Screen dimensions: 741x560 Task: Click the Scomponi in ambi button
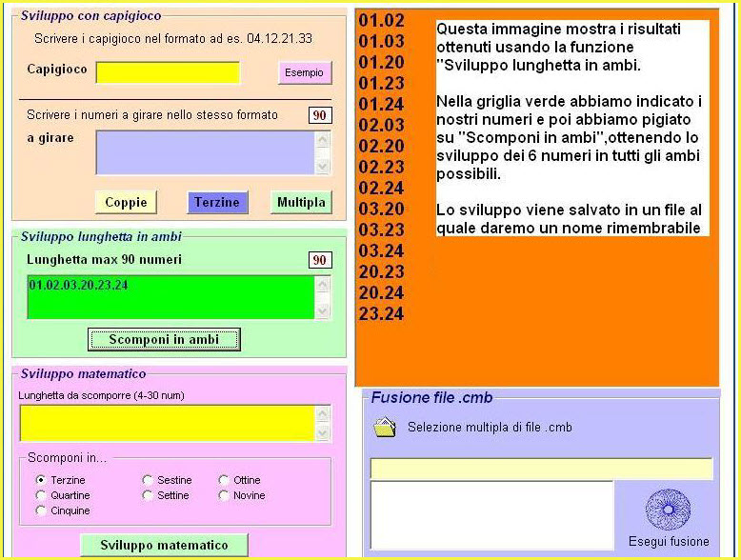tap(164, 339)
